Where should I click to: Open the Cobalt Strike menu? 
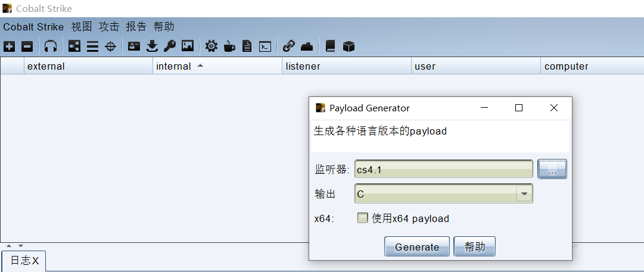point(33,27)
